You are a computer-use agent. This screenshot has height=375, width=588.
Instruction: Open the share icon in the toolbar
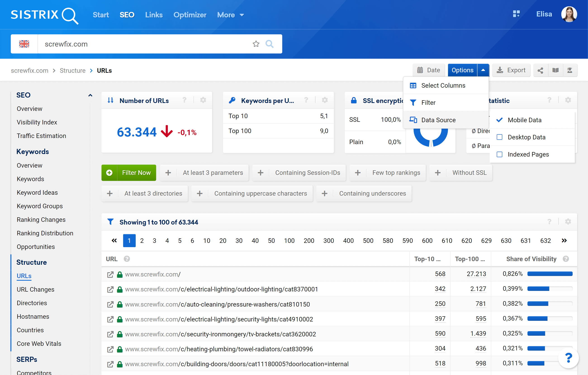[540, 70]
